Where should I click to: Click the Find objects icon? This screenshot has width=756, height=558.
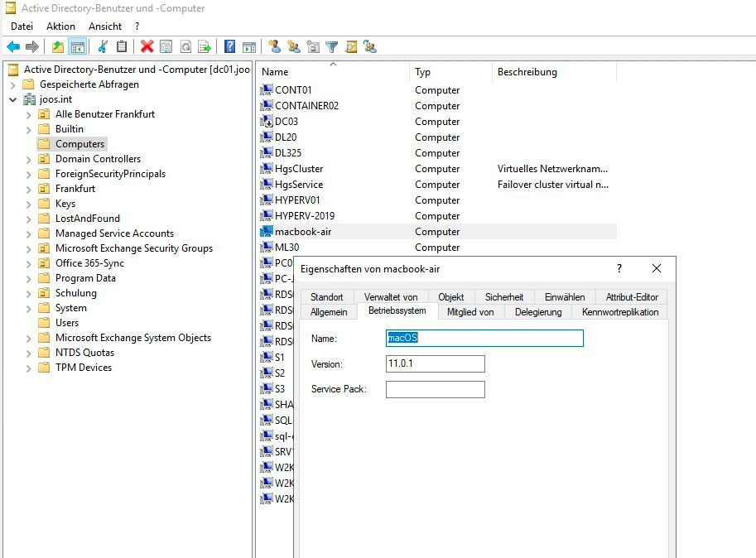pyautogui.click(x=351, y=46)
